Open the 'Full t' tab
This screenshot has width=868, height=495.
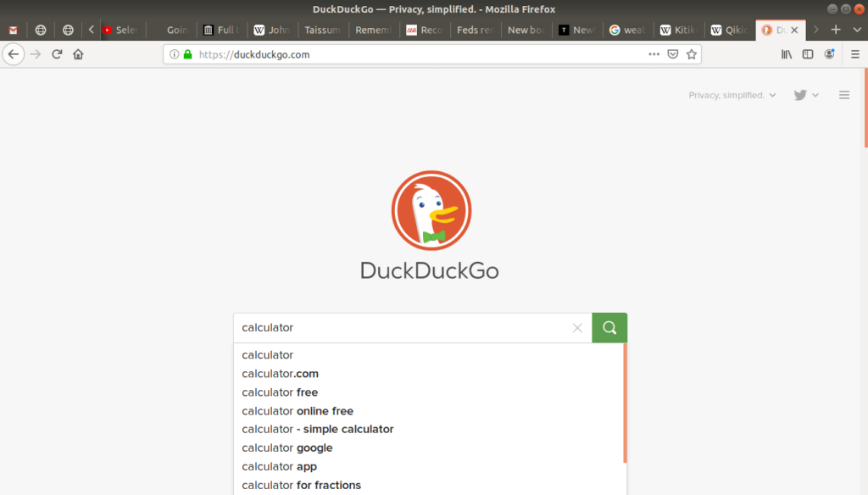point(222,30)
